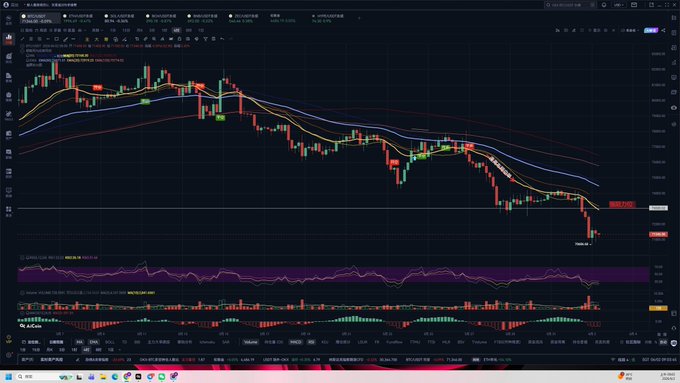This screenshot has height=383, width=680.
Task: Open the taskbar clock and date
Action: tap(667, 376)
